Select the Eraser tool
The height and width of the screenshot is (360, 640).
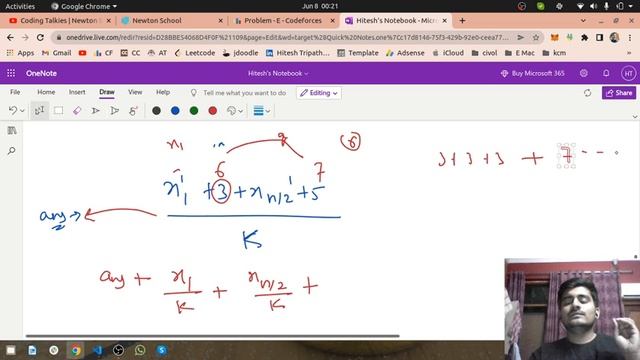pyautogui.click(x=77, y=111)
